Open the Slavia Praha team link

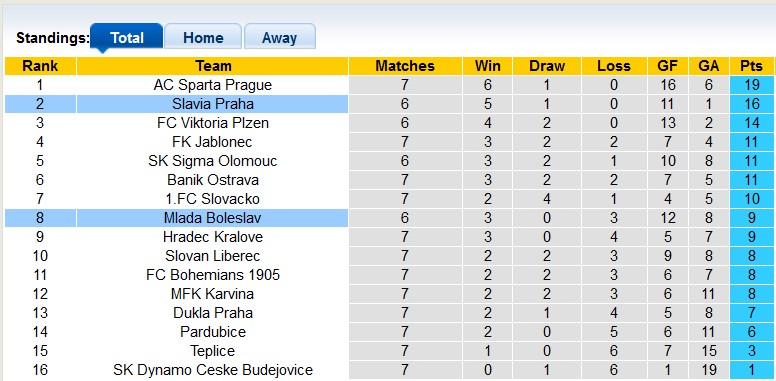(x=213, y=104)
